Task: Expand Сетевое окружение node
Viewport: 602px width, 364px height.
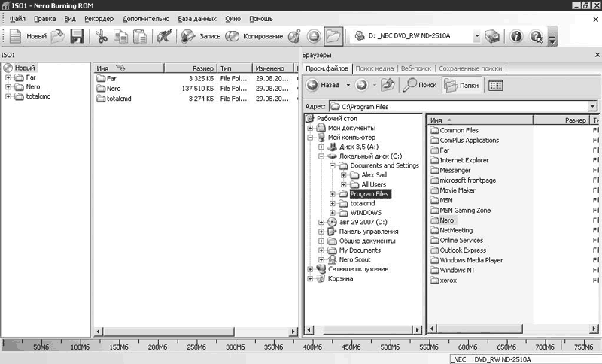Action: [310, 269]
